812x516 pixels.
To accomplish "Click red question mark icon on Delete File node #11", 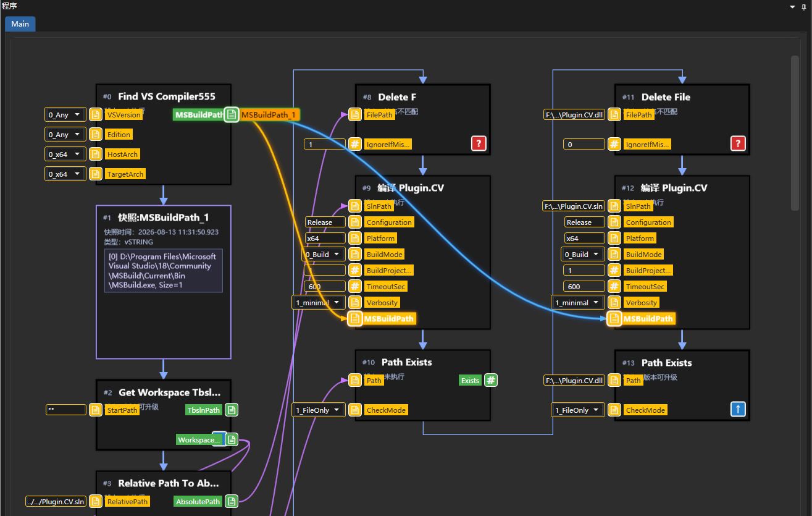I will coord(738,143).
